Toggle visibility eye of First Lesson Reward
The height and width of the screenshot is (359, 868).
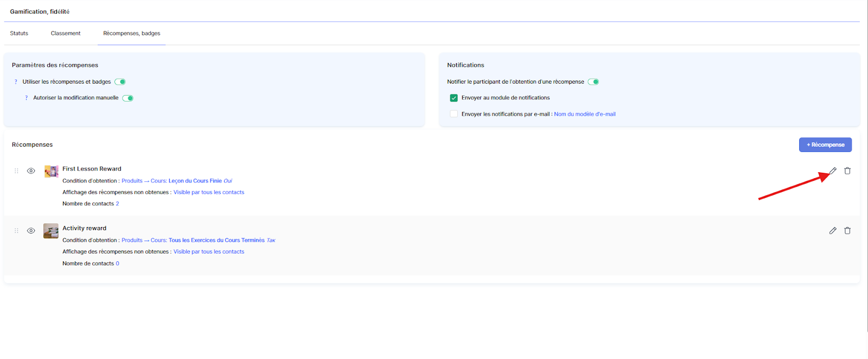(31, 171)
